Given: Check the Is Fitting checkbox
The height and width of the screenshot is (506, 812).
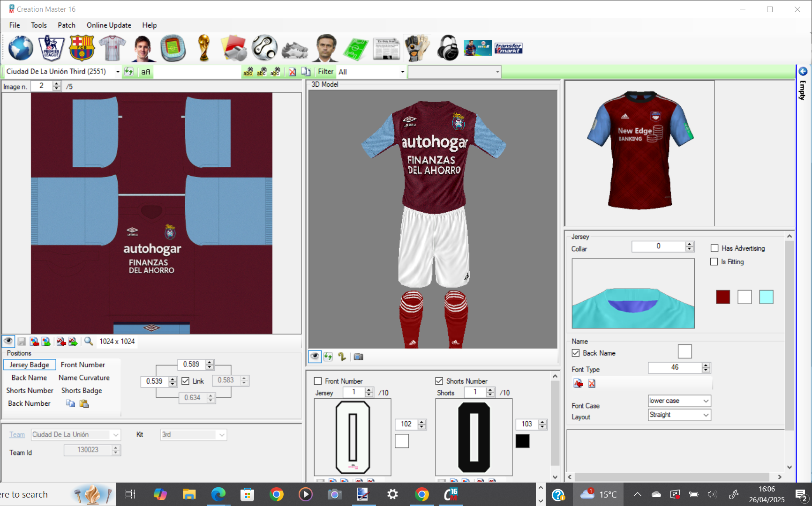Looking at the screenshot, I should 714,262.
